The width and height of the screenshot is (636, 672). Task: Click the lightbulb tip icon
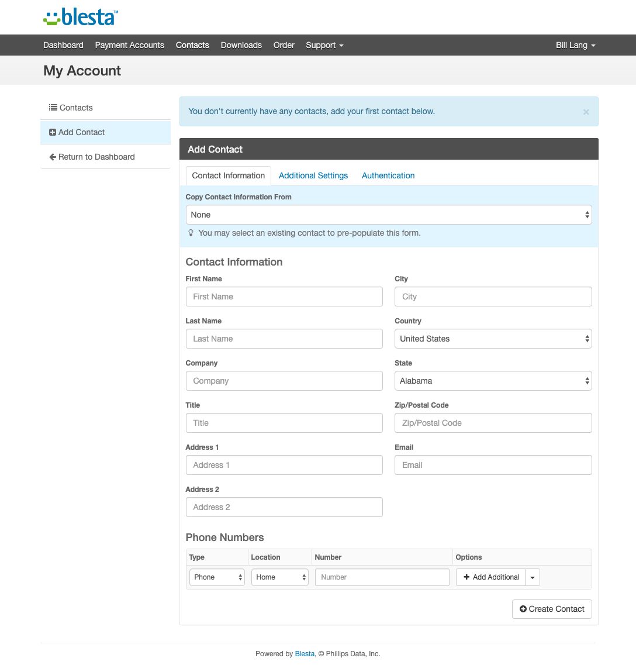tap(191, 233)
